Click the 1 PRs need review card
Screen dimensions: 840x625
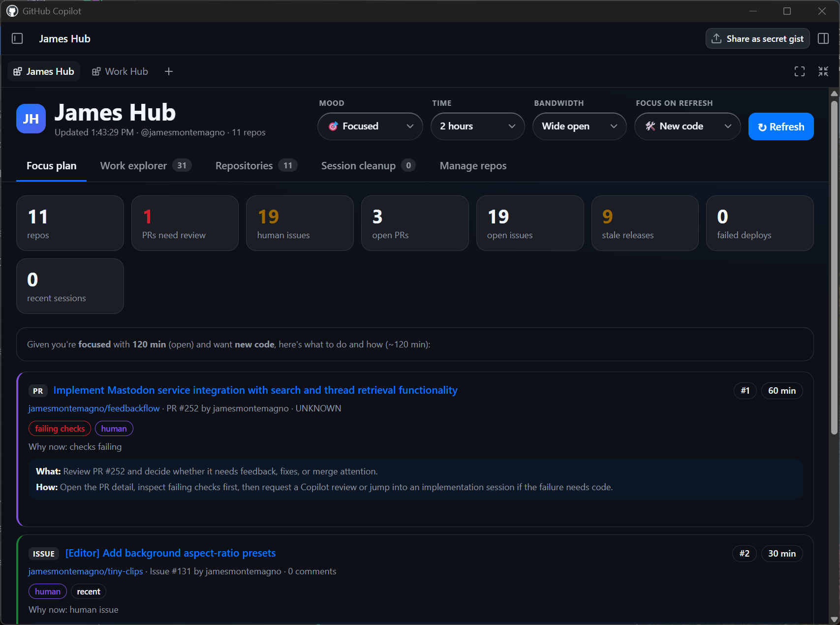pyautogui.click(x=185, y=223)
